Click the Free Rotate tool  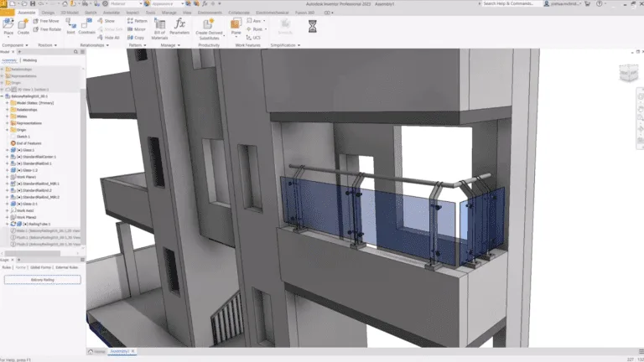point(49,29)
